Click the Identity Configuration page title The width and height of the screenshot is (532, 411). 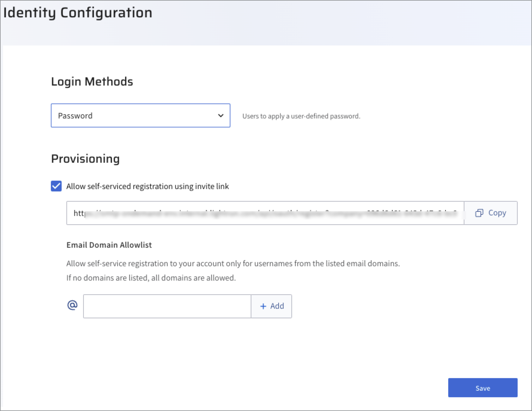coord(78,13)
